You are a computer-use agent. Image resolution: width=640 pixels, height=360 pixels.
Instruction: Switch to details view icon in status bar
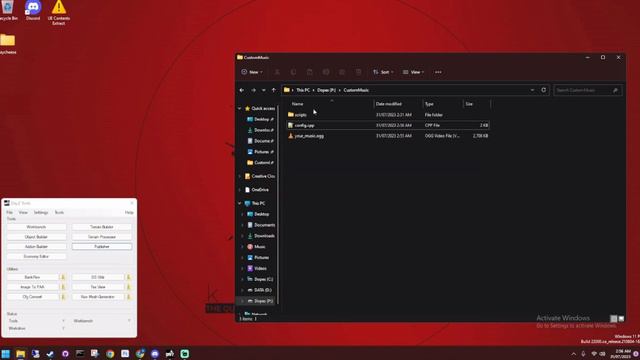613,319
